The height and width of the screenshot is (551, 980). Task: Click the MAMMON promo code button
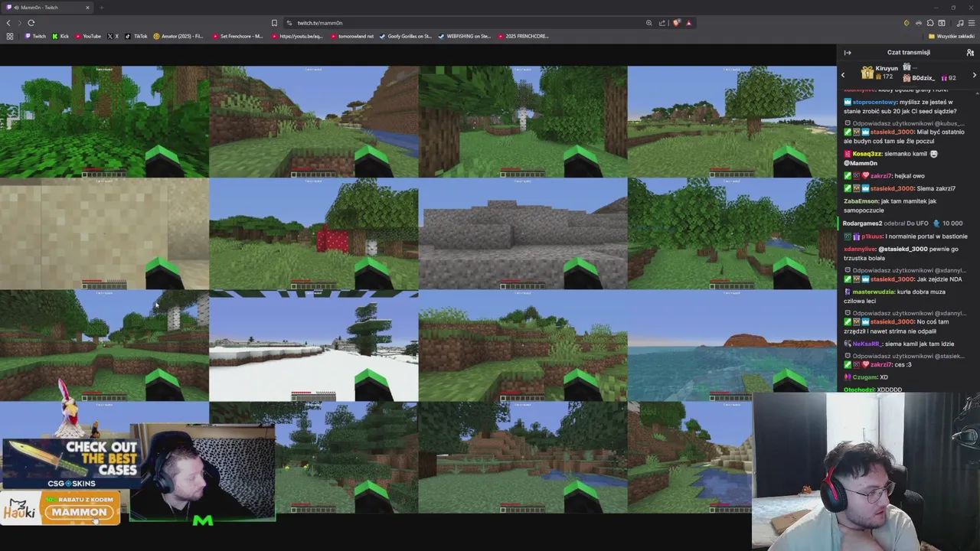[80, 512]
